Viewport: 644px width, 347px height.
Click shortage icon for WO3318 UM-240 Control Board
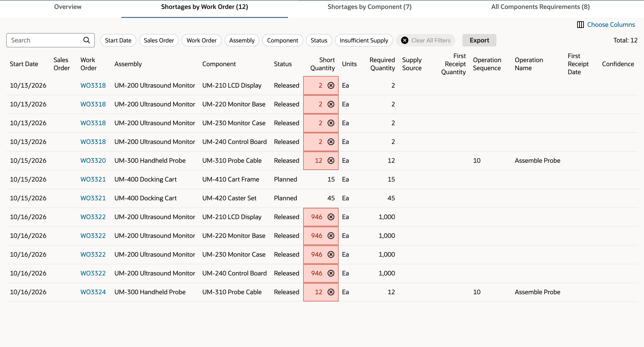tap(331, 142)
